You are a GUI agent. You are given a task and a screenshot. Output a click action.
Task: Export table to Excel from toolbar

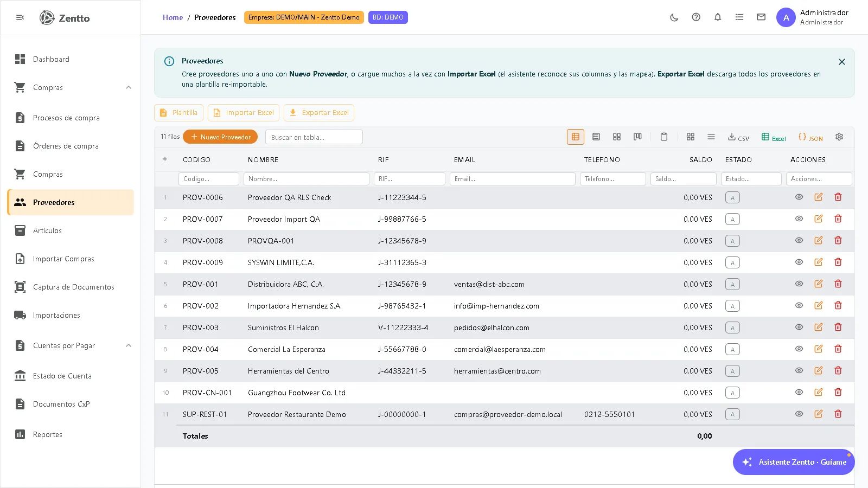774,138
